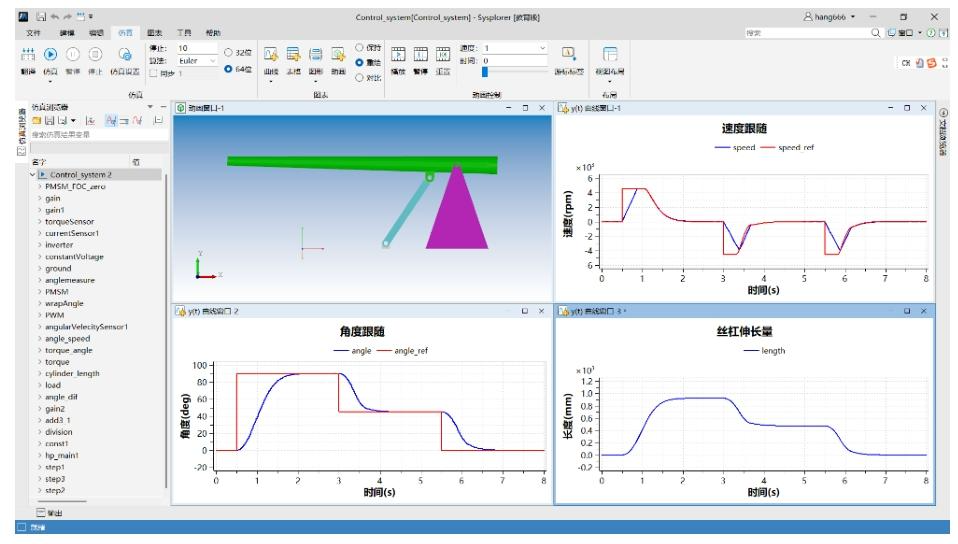Screen dimensions: 958x544
Task: Click the save-as icon in simulation browser
Action: click(62, 121)
